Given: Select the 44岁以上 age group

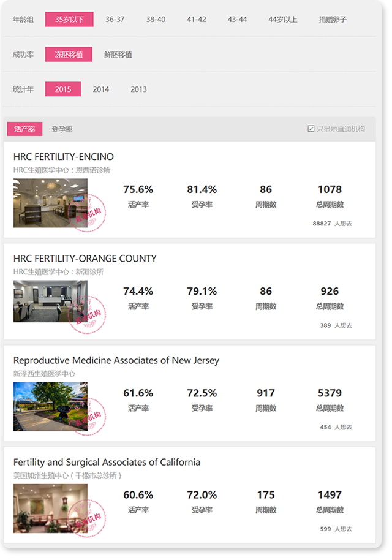Looking at the screenshot, I should (282, 20).
